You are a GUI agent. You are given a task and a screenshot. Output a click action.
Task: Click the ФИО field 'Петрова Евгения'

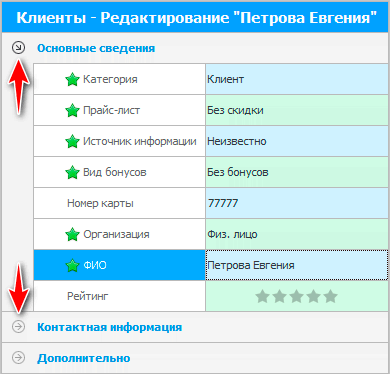point(297,265)
